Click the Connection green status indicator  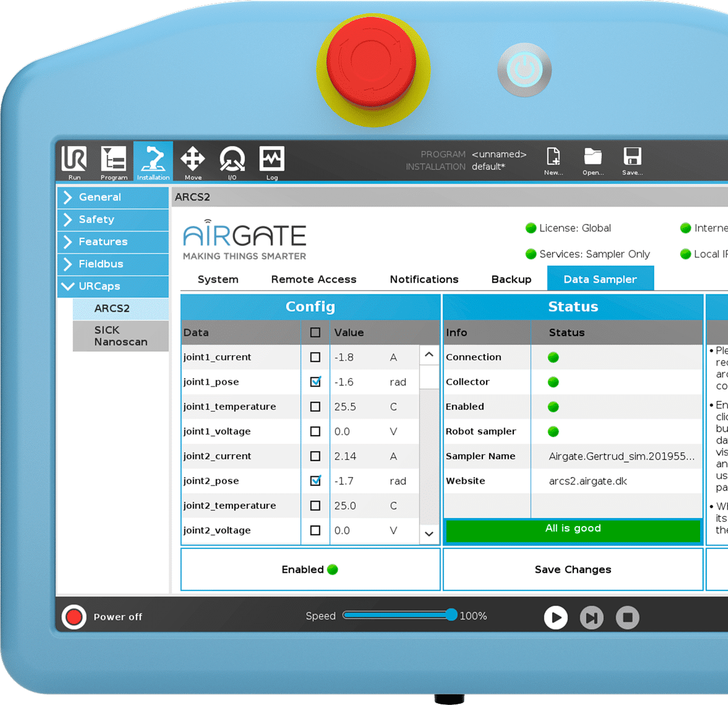tap(553, 357)
